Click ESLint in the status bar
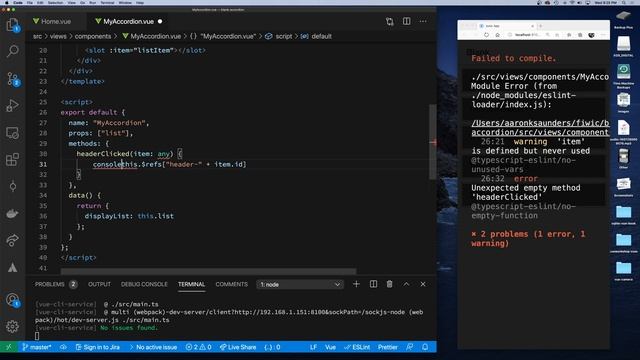The height and width of the screenshot is (360, 640). tap(357, 347)
